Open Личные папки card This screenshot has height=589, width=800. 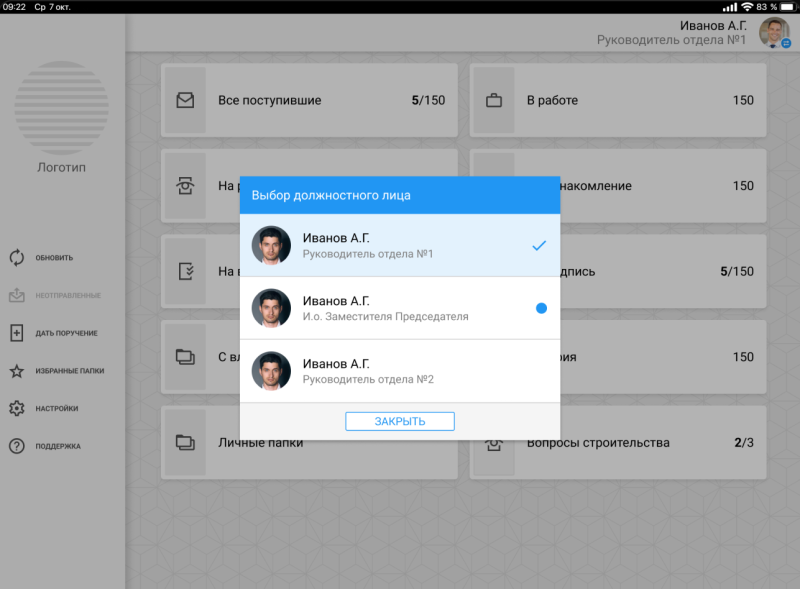pyautogui.click(x=309, y=443)
